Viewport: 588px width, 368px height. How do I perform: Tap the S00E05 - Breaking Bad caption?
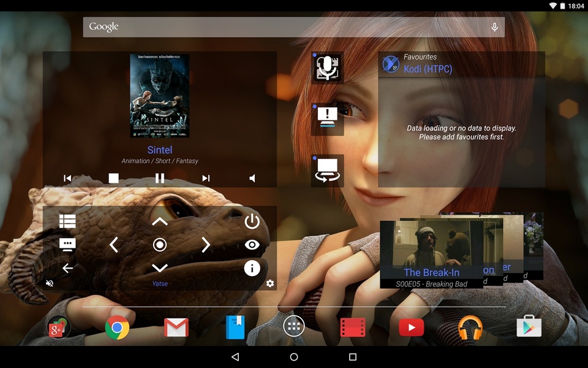tap(431, 284)
